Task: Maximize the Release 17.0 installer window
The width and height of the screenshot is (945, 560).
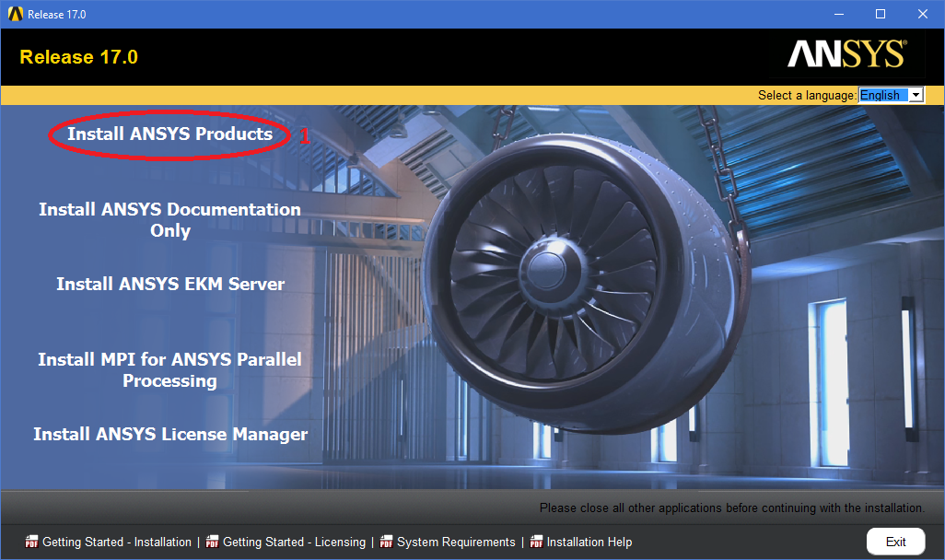Action: coord(881,14)
